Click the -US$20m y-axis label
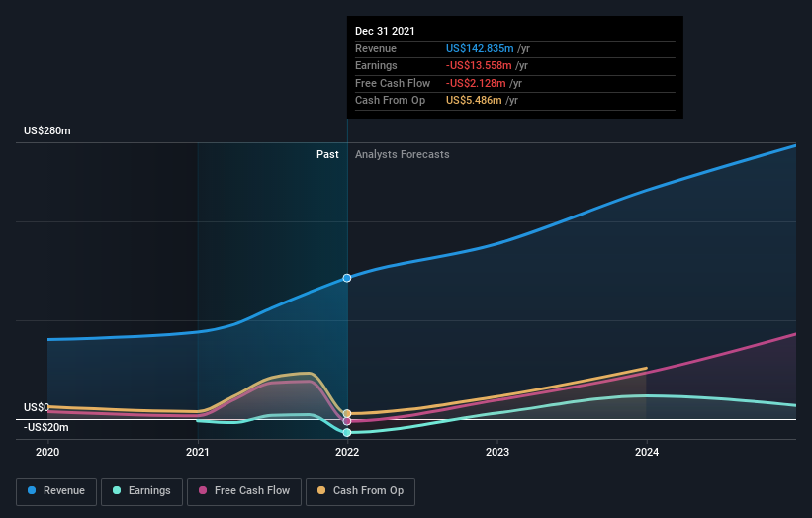Image resolution: width=812 pixels, height=518 pixels. click(46, 427)
